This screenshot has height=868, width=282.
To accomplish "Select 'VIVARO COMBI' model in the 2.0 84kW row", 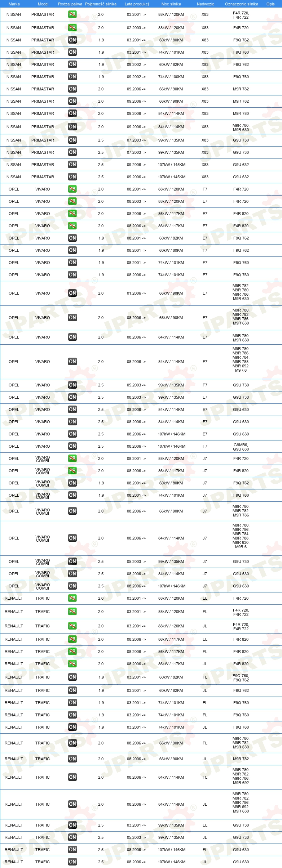I will pyautogui.click(x=43, y=538).
